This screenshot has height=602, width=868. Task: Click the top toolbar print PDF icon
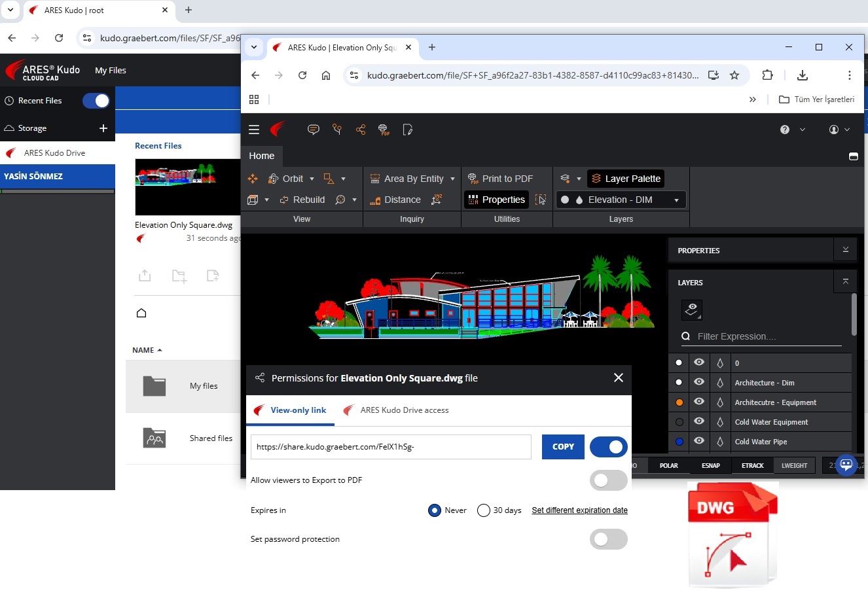384,130
